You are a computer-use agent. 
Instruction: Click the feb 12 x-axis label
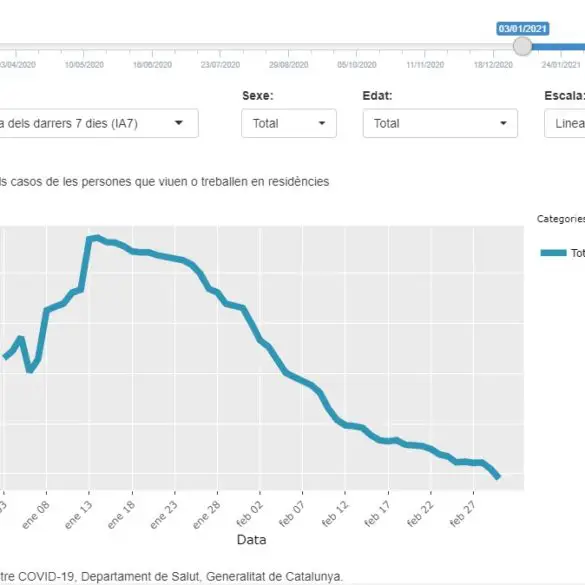coord(335,514)
